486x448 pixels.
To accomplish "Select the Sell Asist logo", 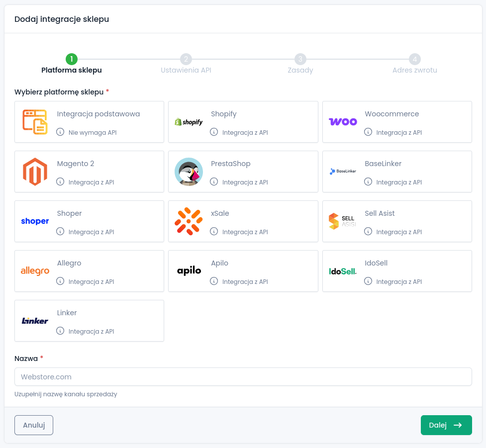I will pyautogui.click(x=343, y=221).
